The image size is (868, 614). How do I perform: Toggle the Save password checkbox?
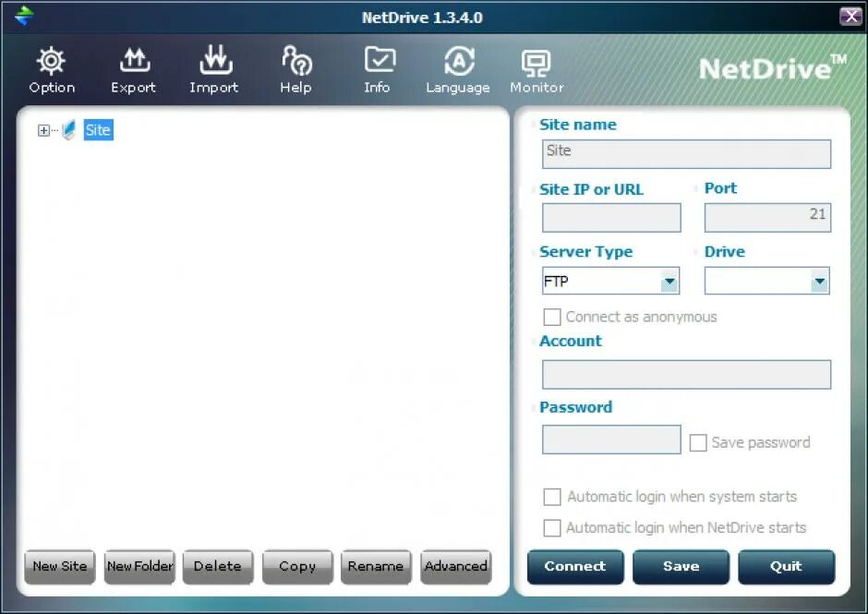pyautogui.click(x=697, y=443)
